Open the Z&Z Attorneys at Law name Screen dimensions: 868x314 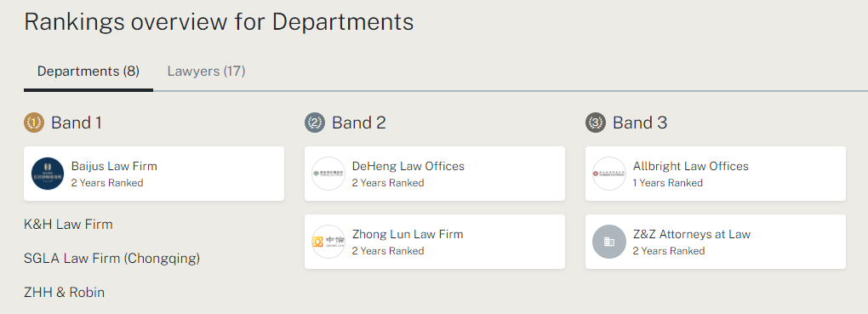tap(691, 234)
